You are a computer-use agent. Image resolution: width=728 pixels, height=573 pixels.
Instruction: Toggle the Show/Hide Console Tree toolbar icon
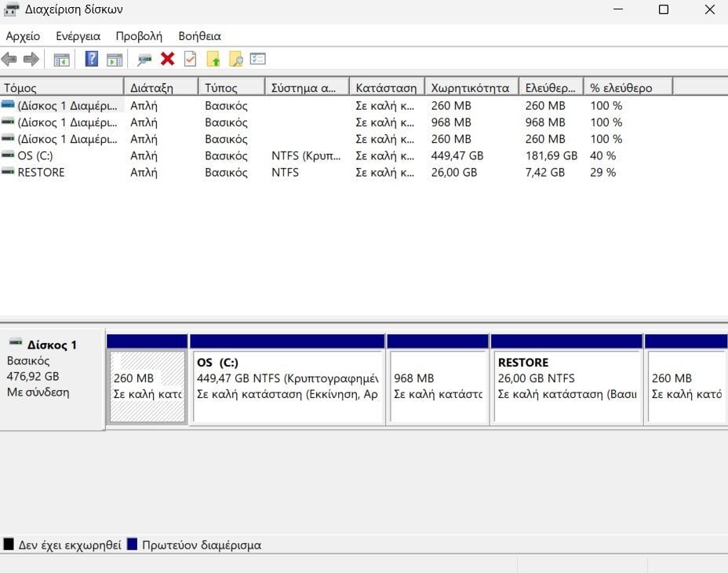(x=61, y=60)
